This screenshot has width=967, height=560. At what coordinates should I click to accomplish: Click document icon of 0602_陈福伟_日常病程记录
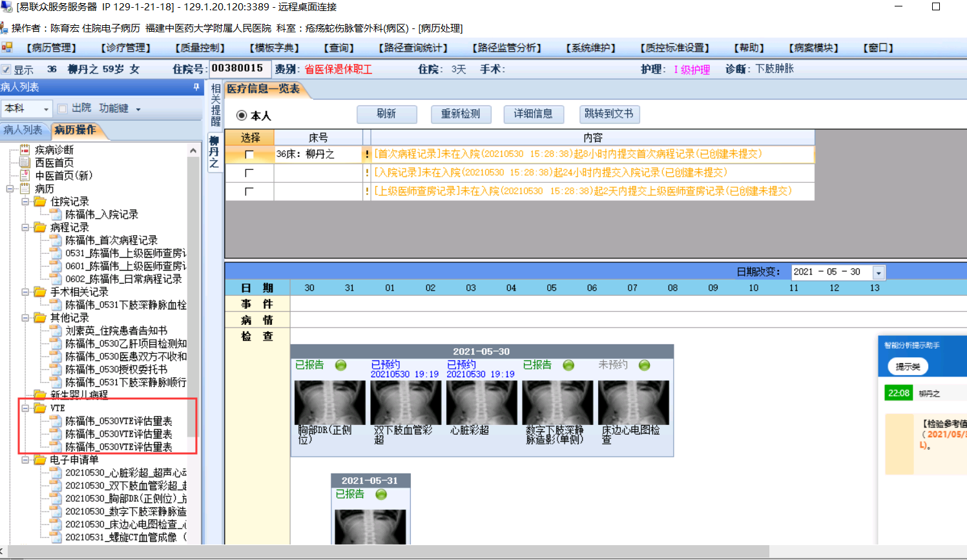(56, 279)
